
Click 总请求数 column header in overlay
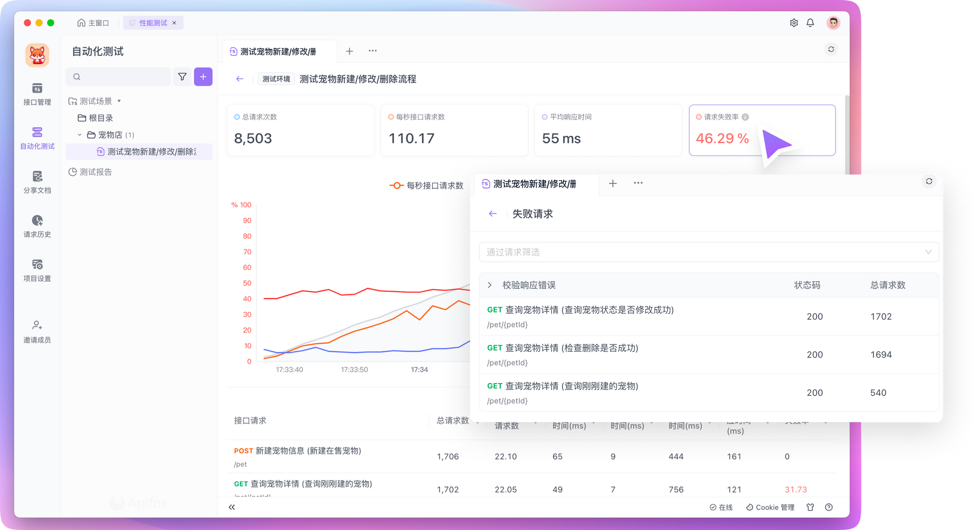[888, 285]
